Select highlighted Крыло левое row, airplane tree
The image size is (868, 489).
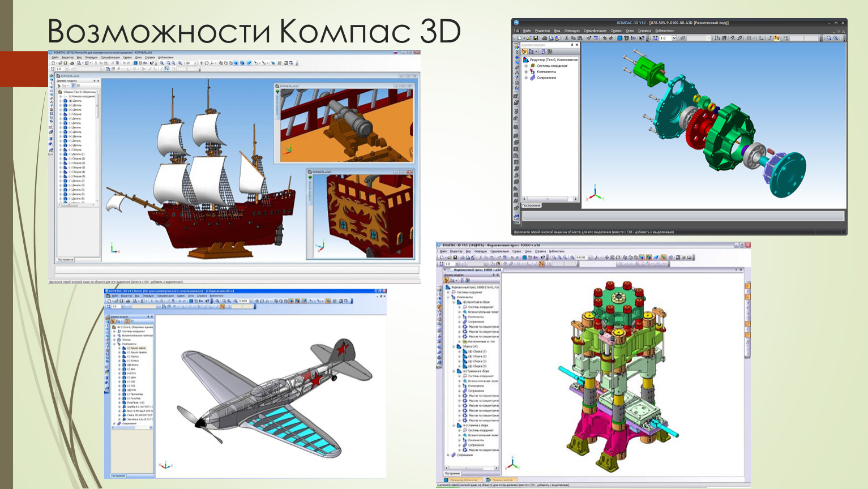(x=136, y=348)
